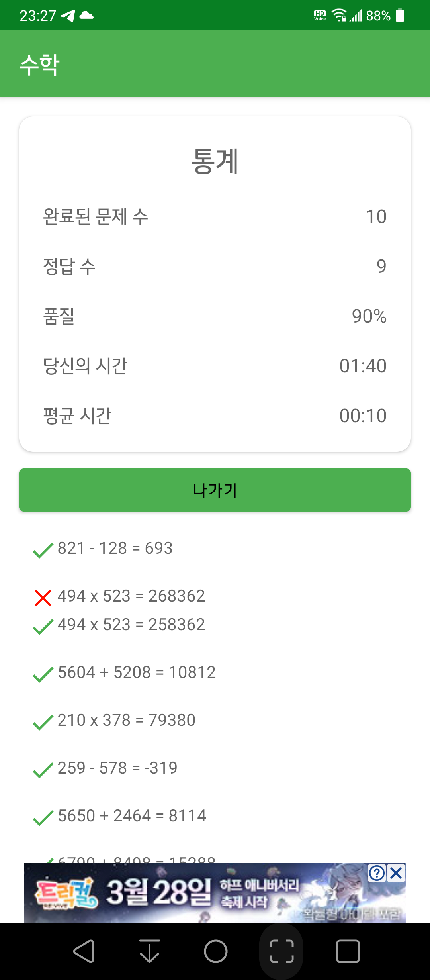Viewport: 430px width, 980px height.
Task: Click green checkmark beside 5604 + 5208
Action: pos(43,674)
